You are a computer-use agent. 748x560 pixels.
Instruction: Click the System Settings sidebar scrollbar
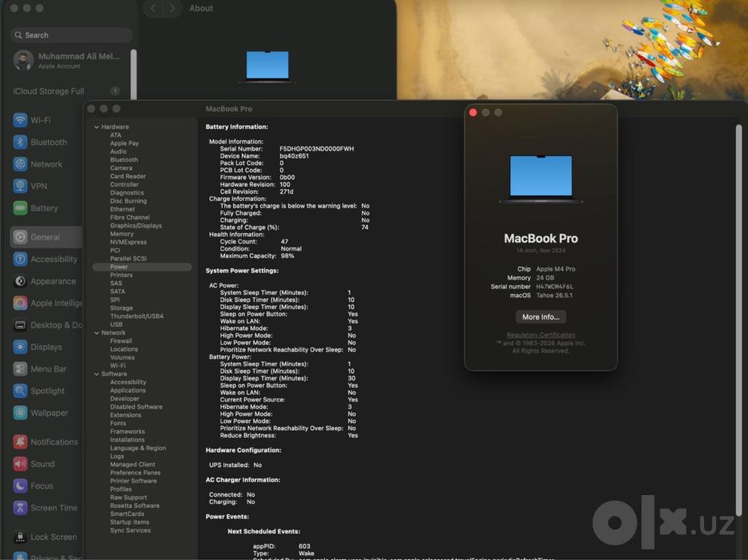[x=134, y=74]
